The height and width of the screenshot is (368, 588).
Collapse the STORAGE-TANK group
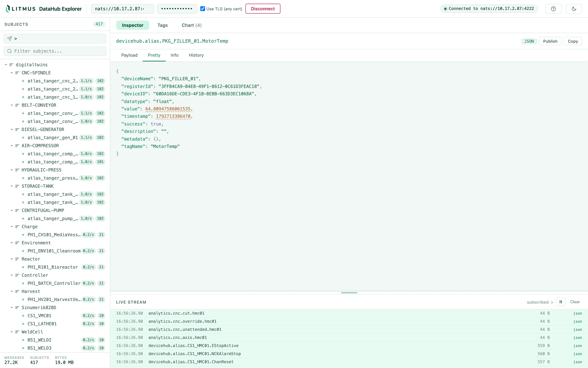pos(12,186)
